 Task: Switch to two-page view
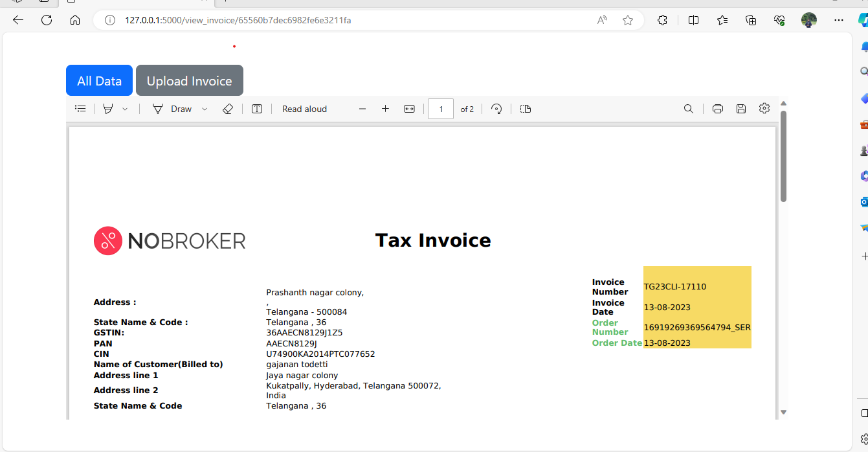pos(525,108)
